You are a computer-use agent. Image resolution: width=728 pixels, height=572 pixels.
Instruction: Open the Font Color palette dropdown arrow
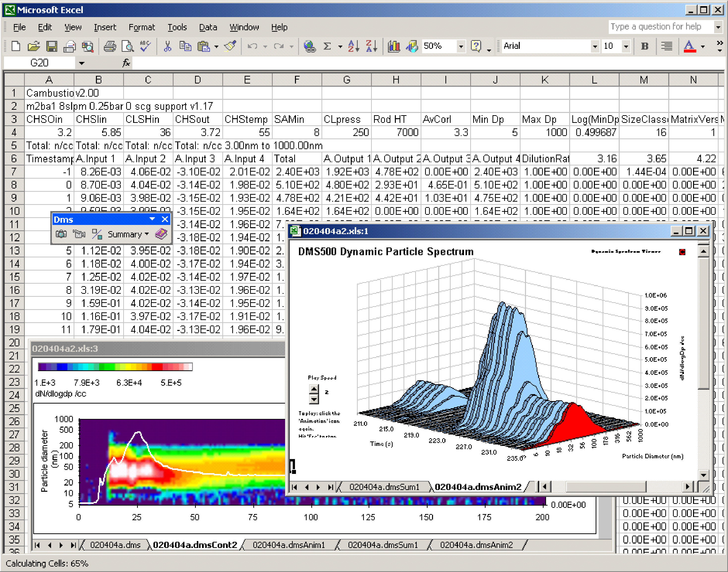(x=703, y=46)
